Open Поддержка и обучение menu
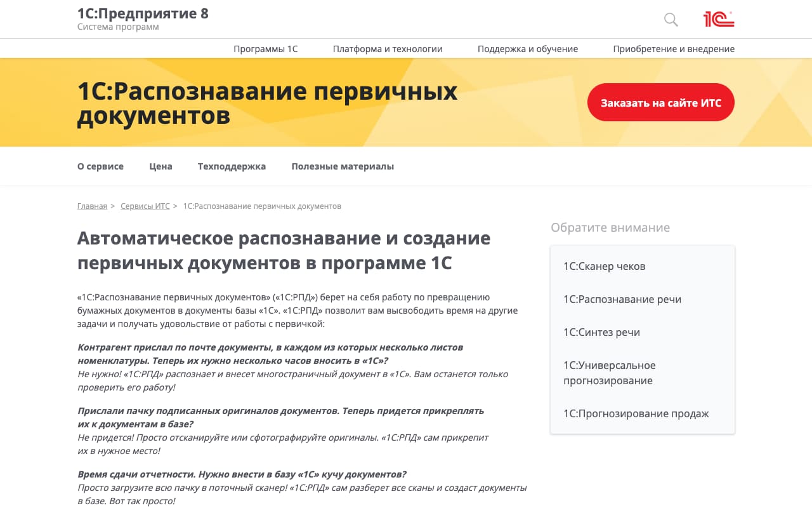Screen dimensions: 812x508 528,49
